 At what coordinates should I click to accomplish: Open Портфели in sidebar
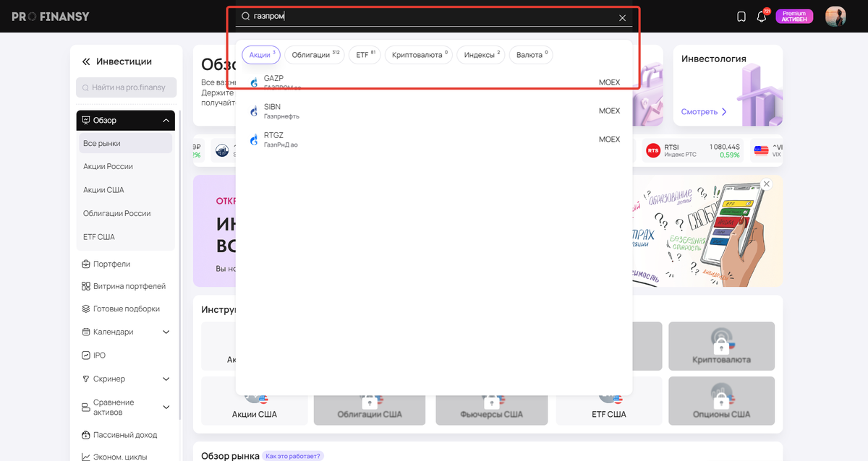click(x=111, y=264)
